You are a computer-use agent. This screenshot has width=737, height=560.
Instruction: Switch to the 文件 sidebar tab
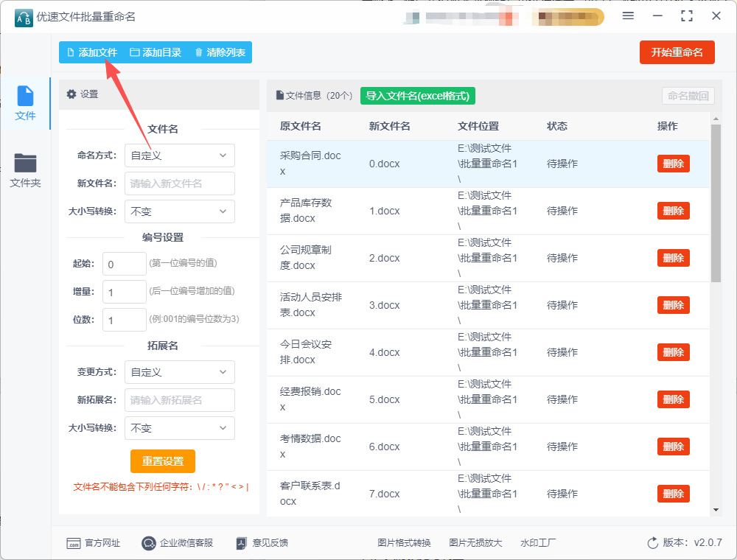point(26,103)
